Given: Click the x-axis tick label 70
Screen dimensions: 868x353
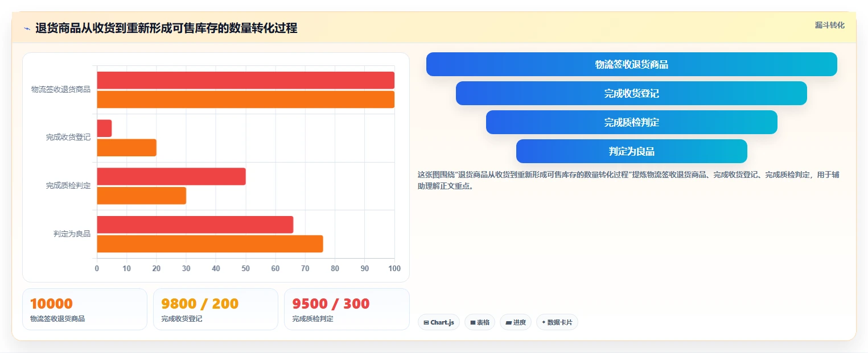Looking at the screenshot, I should [x=305, y=268].
